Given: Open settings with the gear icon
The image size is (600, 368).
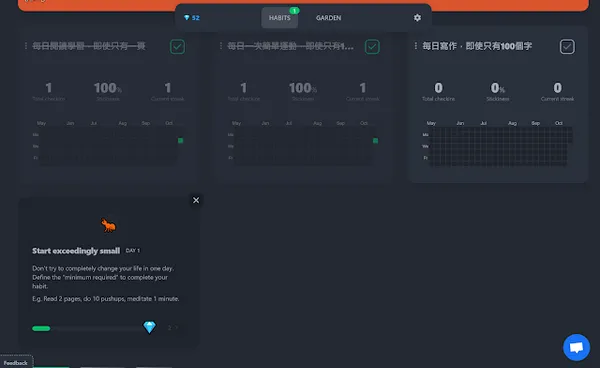Looking at the screenshot, I should click(417, 18).
